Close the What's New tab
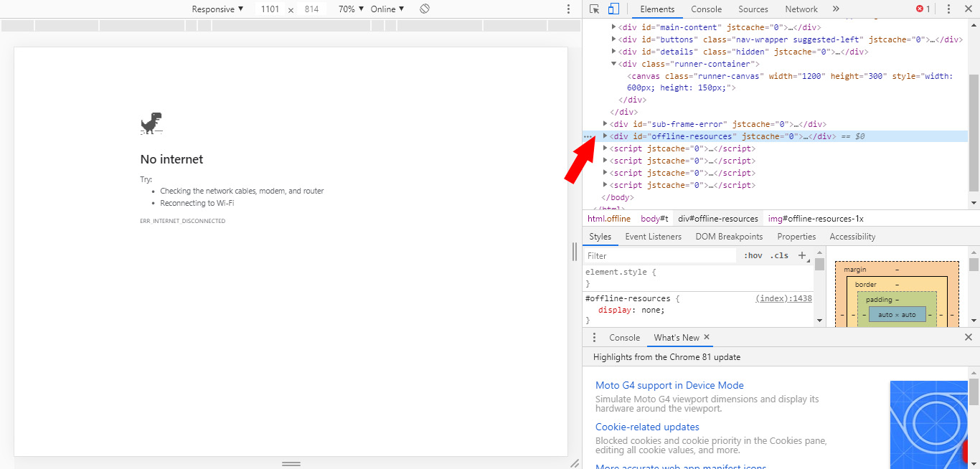980x469 pixels. tap(707, 337)
